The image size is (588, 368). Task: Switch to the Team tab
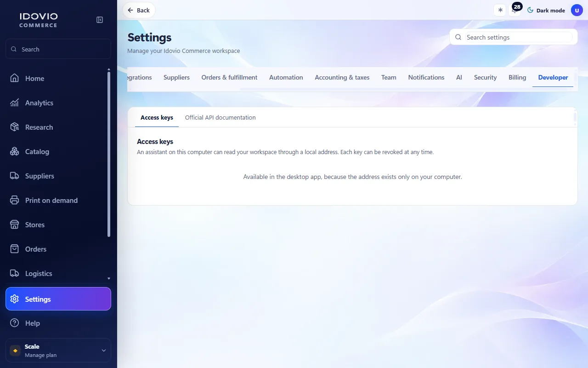(389, 77)
